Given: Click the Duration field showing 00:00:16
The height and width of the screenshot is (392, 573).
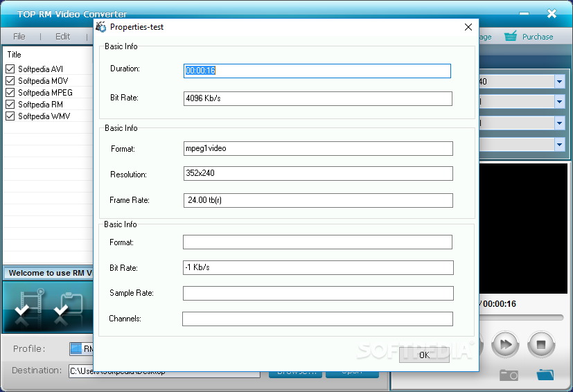Looking at the screenshot, I should click(x=317, y=71).
